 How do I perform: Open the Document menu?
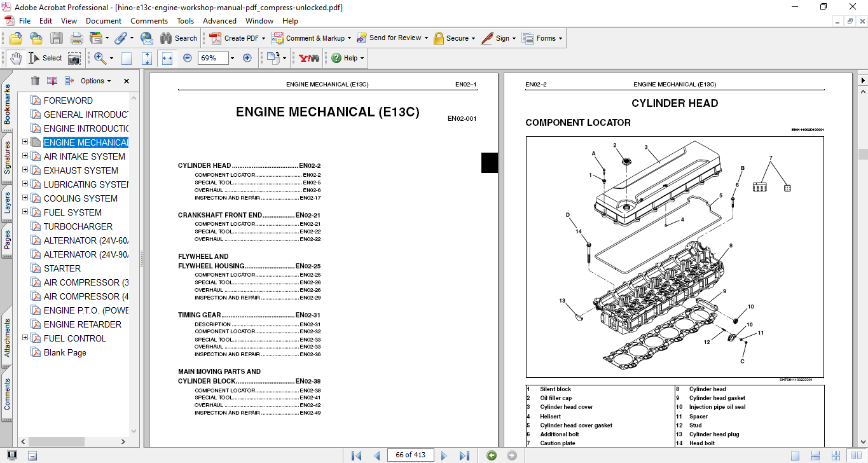pos(103,21)
